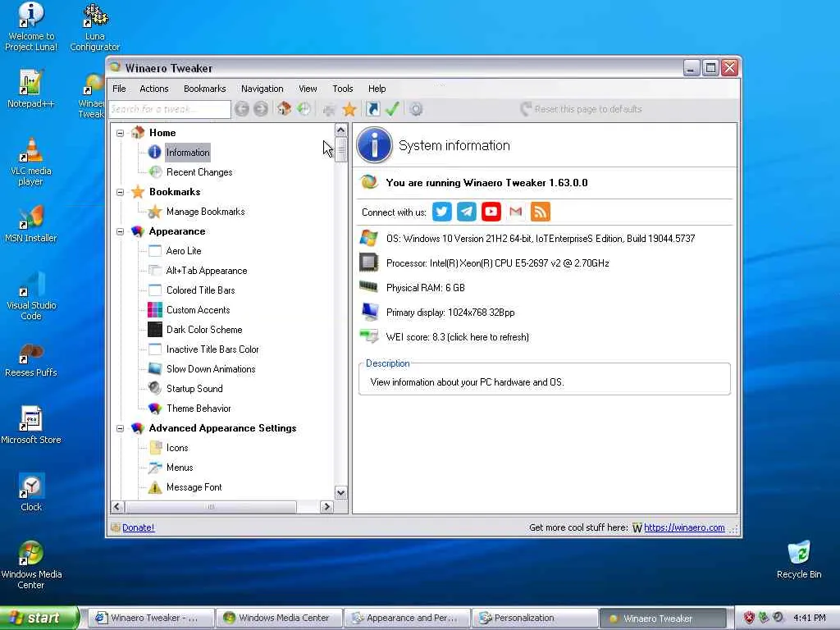Open the https://winaero.com link
The height and width of the screenshot is (630, 840).
[684, 527]
